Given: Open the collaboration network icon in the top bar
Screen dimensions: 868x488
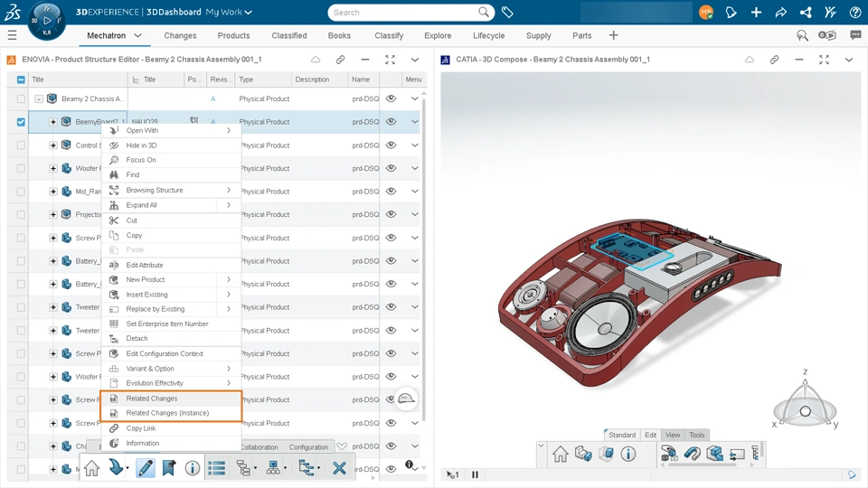Looking at the screenshot, I should tap(806, 12).
